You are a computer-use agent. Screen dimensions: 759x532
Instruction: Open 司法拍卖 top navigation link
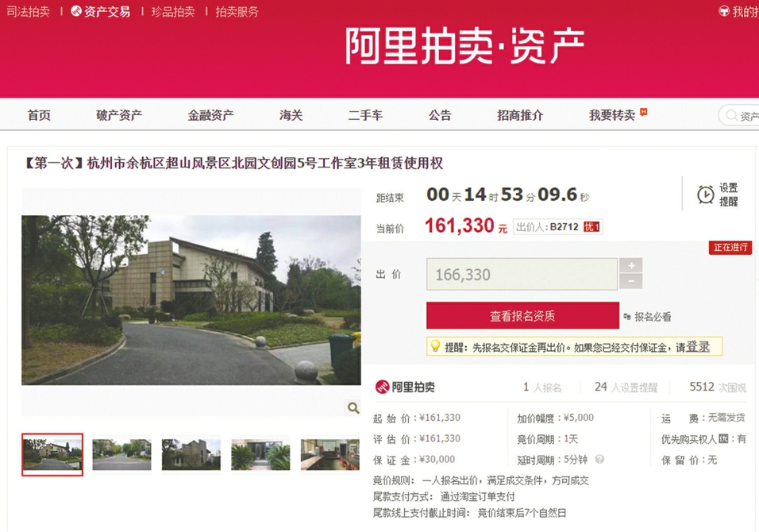point(28,12)
